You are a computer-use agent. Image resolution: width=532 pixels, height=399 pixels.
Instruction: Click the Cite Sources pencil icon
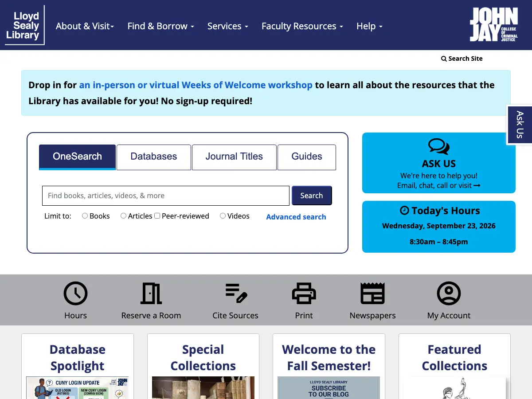pyautogui.click(x=235, y=293)
